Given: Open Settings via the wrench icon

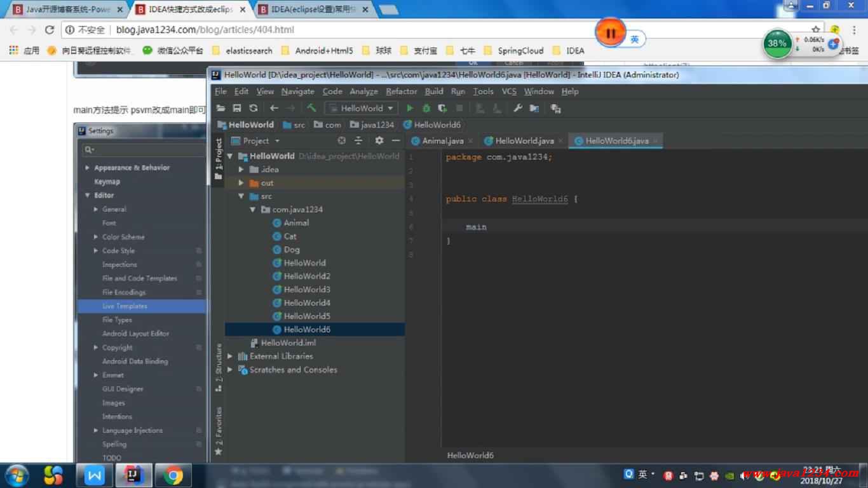Looking at the screenshot, I should [x=518, y=109].
